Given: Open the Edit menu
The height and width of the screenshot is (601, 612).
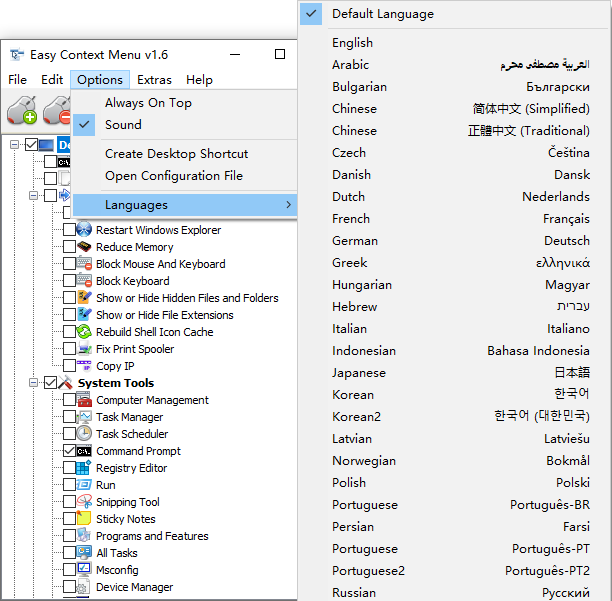Looking at the screenshot, I should pos(52,80).
